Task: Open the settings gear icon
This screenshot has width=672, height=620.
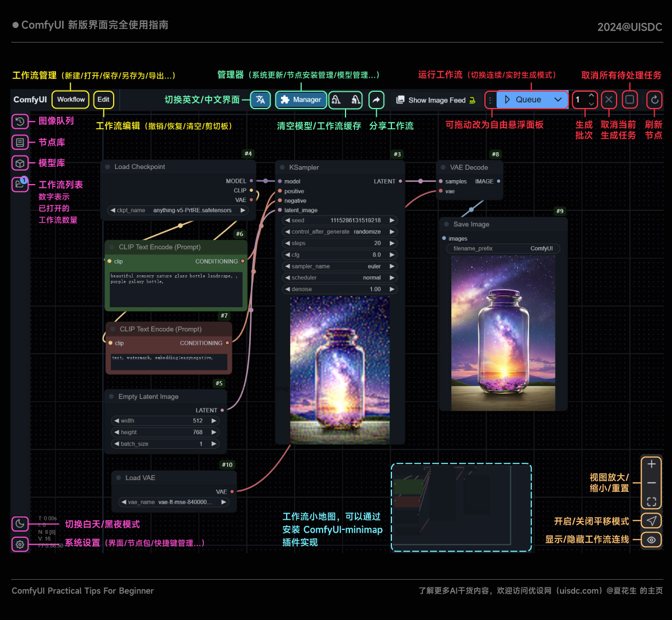Action: [x=20, y=544]
